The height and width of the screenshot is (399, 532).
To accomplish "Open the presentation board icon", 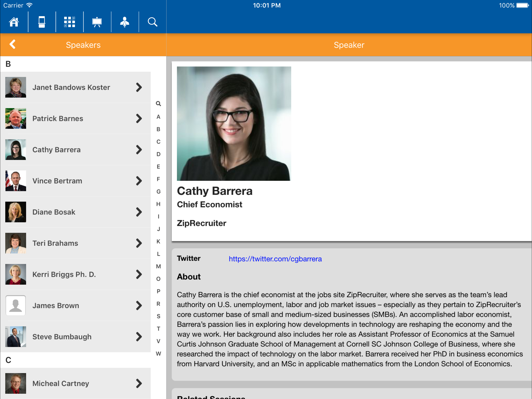I will pyautogui.click(x=97, y=22).
